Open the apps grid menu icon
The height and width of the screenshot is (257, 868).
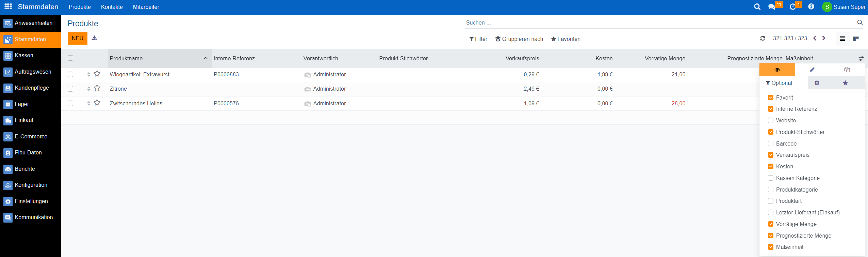coord(8,6)
